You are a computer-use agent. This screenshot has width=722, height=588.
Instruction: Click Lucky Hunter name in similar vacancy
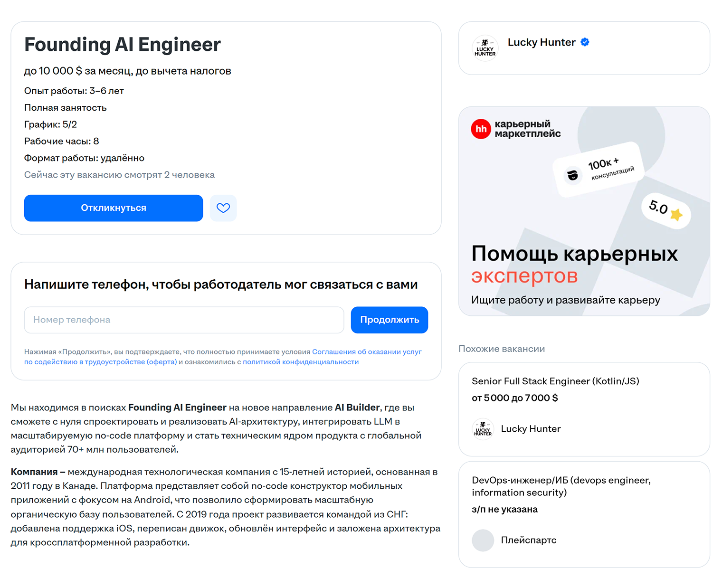pos(531,429)
